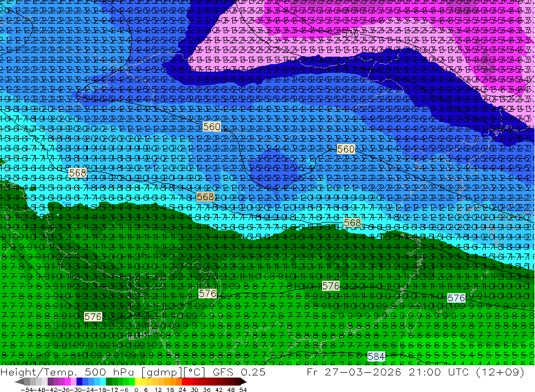Click the '30' legend value
The image size is (535, 392).
click(195, 390)
